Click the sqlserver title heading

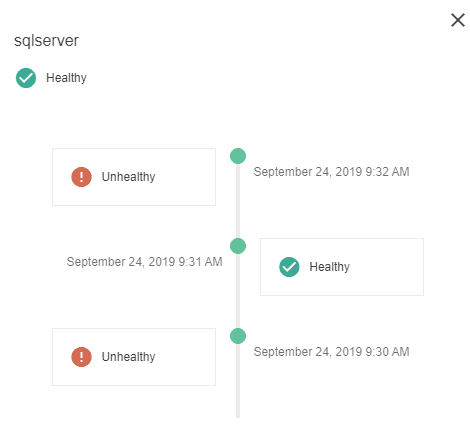click(46, 41)
